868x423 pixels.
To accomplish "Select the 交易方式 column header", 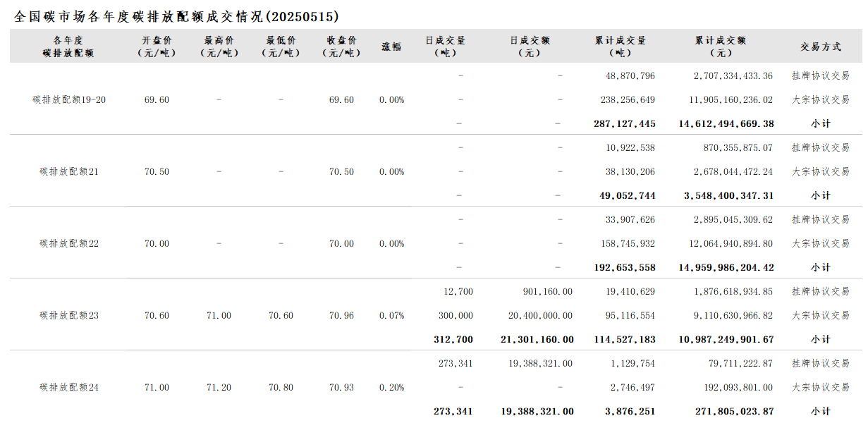I will [820, 47].
